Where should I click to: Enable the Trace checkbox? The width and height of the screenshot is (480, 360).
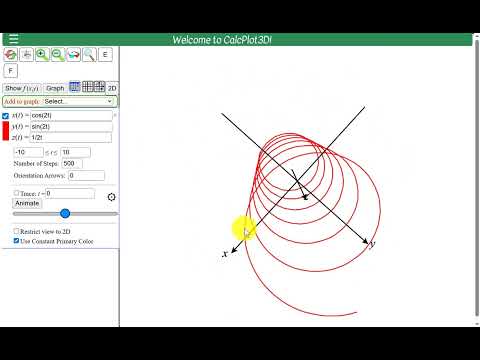pos(16,193)
